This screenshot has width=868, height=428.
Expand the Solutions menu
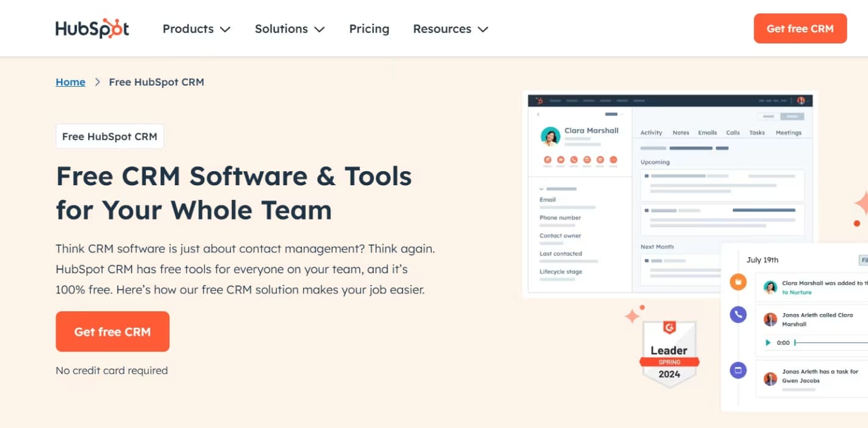tap(290, 29)
